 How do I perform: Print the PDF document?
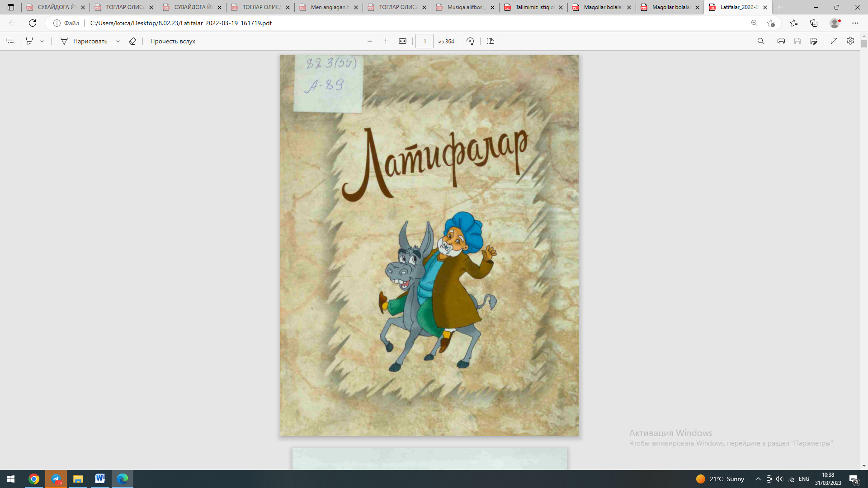[x=781, y=41]
